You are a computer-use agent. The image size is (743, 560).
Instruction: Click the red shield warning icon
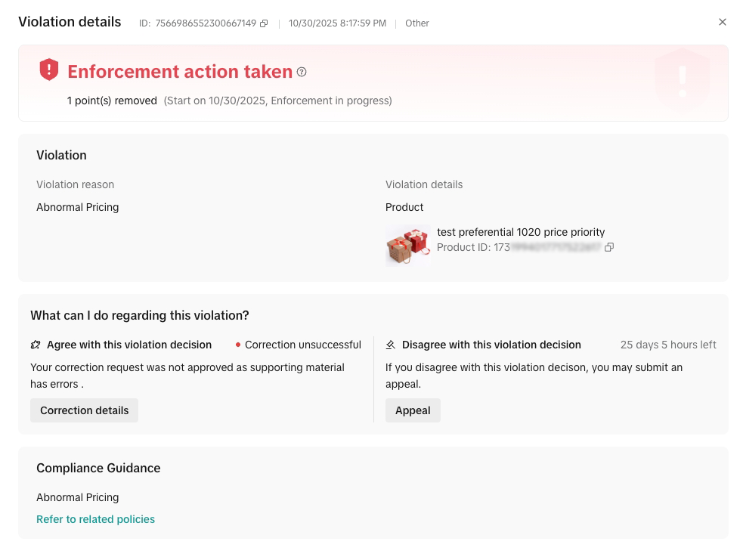click(49, 70)
